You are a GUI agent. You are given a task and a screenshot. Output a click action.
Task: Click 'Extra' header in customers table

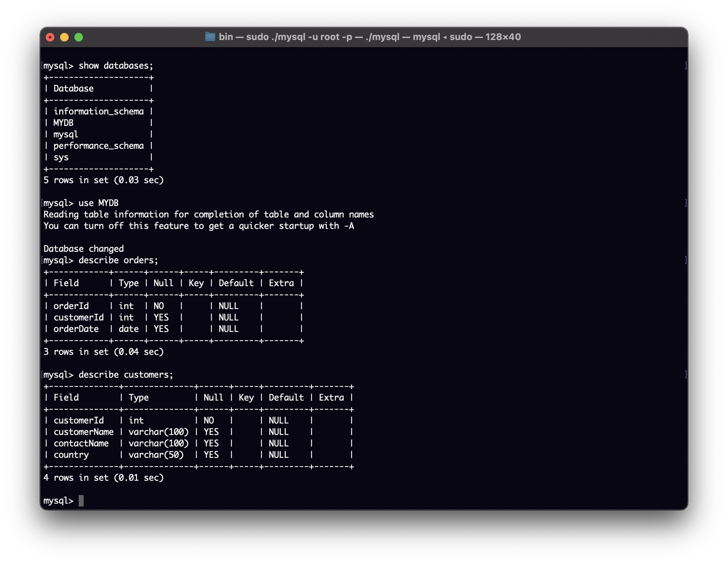(331, 398)
